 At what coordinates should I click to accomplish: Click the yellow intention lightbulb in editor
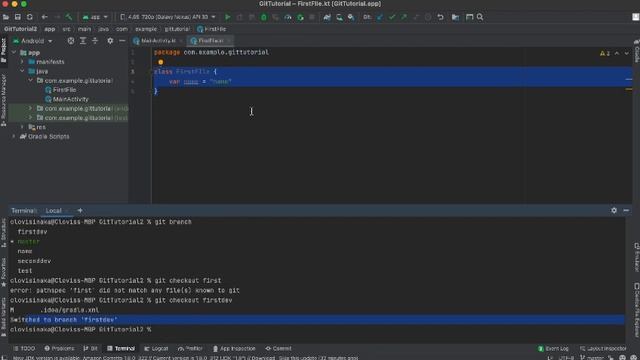point(160,62)
